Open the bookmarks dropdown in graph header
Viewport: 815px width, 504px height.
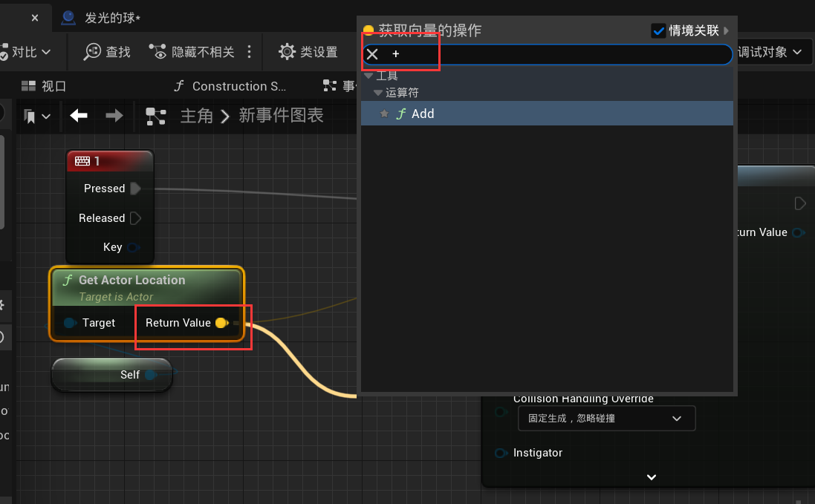(37, 117)
